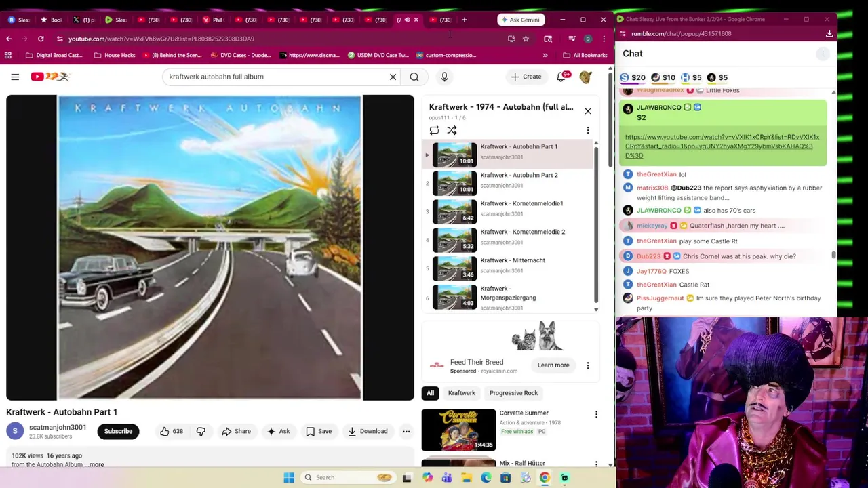This screenshot has width=868, height=488.
Task: Click Learn more on Feed Their Breed ad
Action: (x=553, y=365)
